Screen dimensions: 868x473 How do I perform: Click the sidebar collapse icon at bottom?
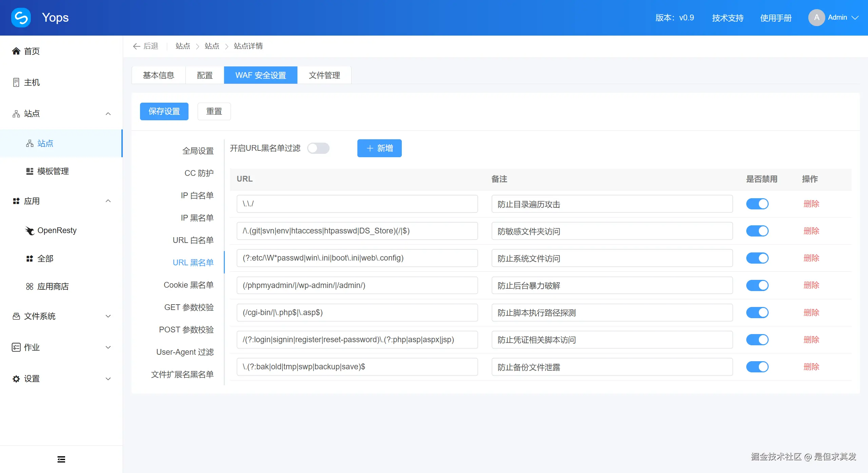[61, 459]
